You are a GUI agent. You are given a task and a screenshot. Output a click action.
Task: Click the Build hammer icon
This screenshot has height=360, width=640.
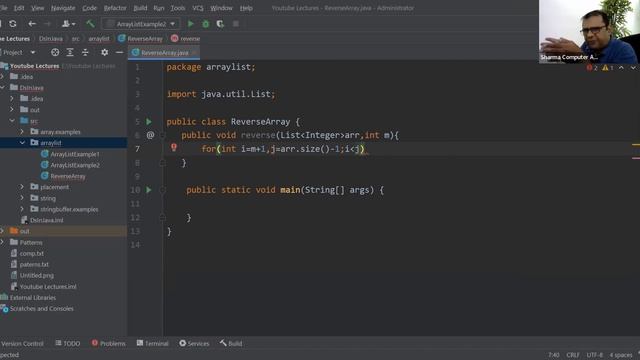(x=90, y=24)
